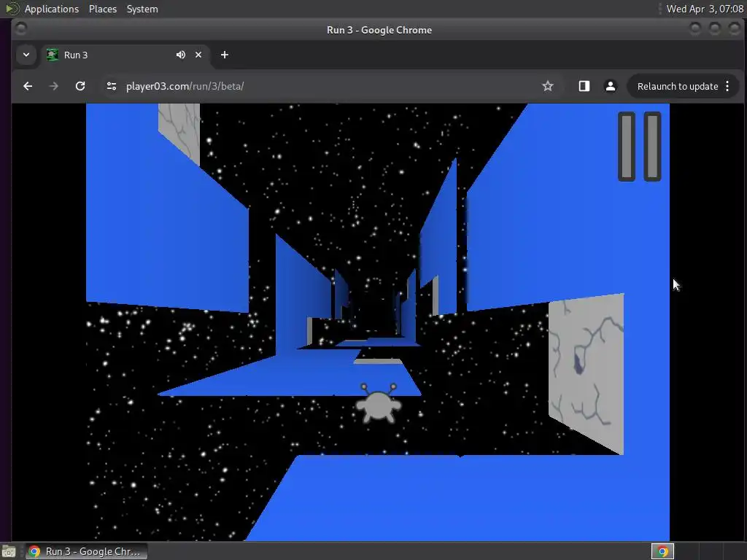The image size is (747, 560).
Task: View site information for player03.com
Action: pos(112,86)
